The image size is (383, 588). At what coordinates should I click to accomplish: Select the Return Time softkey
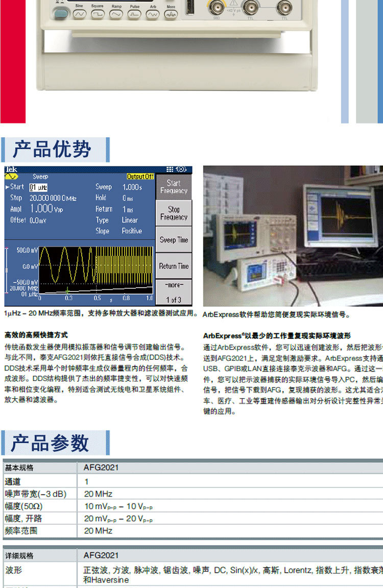pyautogui.click(x=174, y=266)
